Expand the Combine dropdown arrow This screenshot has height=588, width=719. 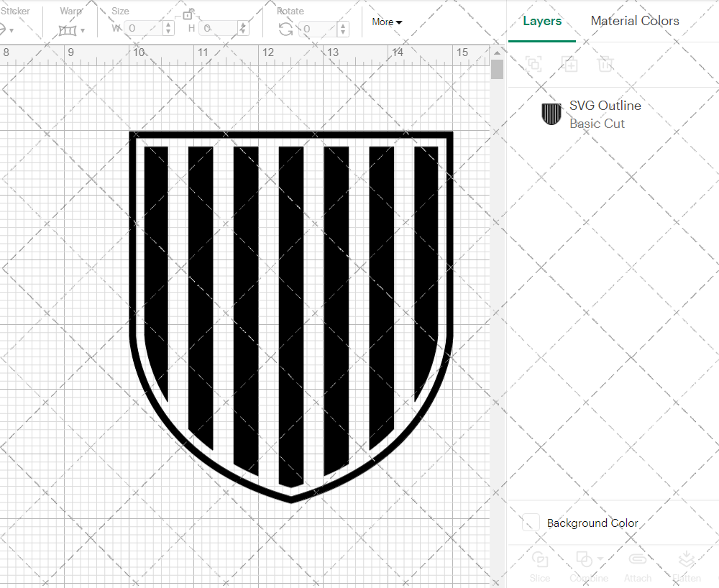(x=600, y=559)
